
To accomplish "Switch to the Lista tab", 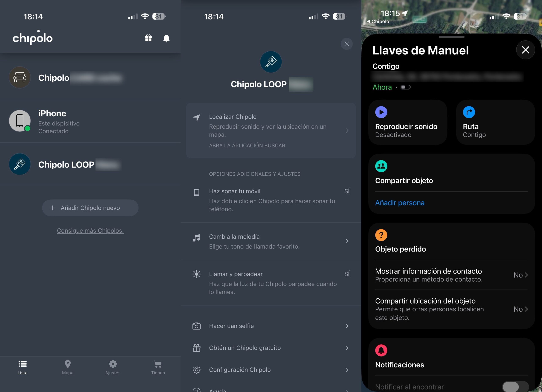I will [x=22, y=368].
